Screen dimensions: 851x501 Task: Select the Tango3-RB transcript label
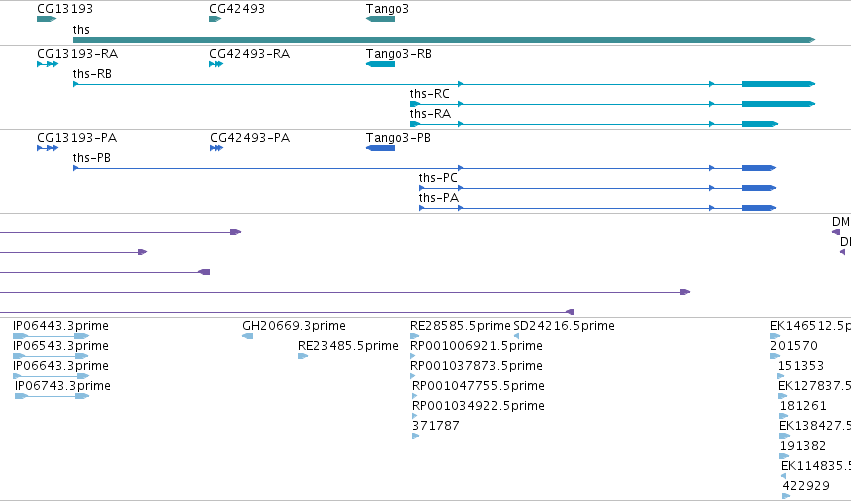[398, 54]
